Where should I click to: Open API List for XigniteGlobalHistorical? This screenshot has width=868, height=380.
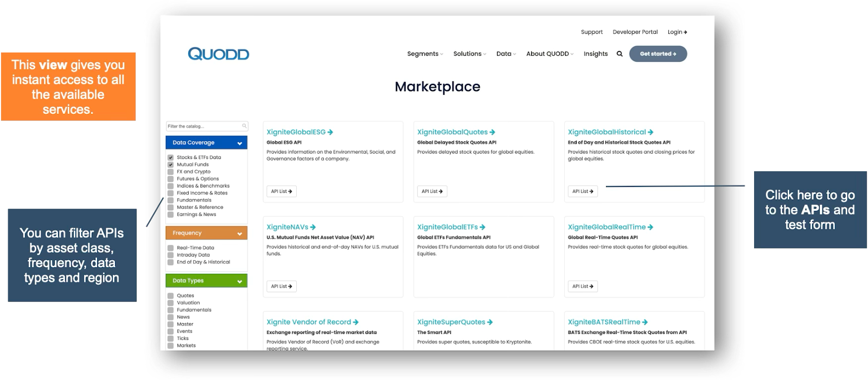582,191
